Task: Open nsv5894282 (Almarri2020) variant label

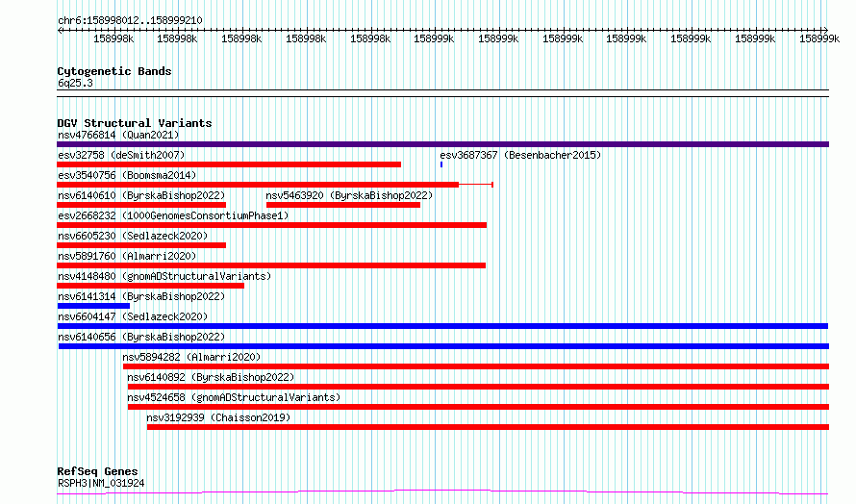Action: [x=191, y=357]
